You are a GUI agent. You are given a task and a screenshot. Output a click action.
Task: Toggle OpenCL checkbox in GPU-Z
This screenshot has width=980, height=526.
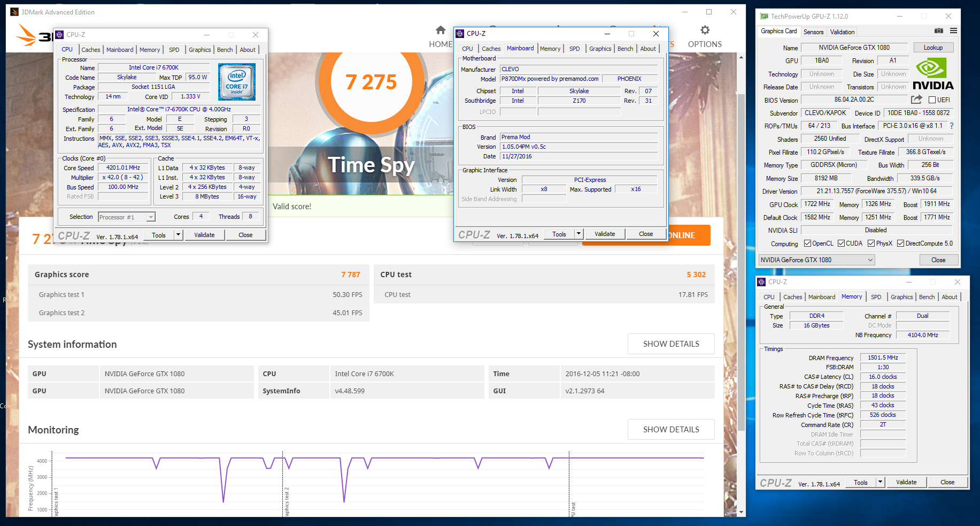pos(807,243)
